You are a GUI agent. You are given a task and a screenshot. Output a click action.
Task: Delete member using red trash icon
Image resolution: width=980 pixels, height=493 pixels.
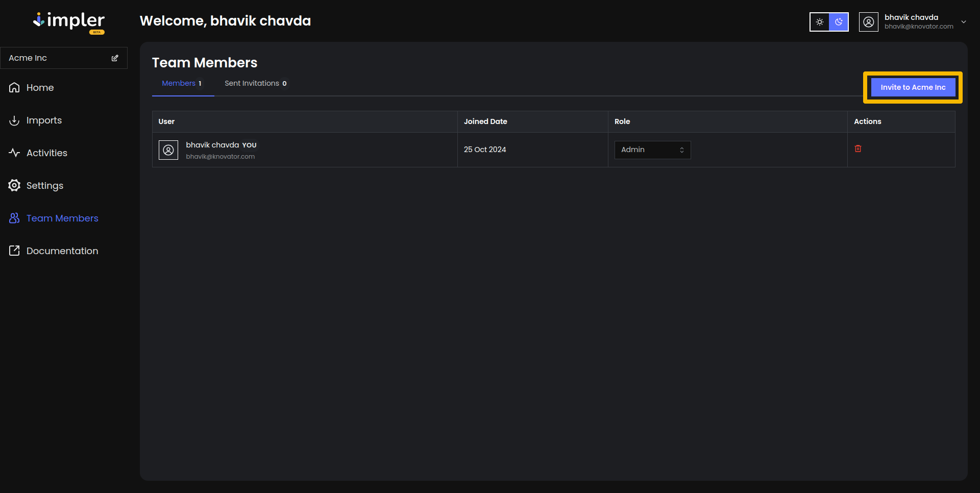point(858,149)
